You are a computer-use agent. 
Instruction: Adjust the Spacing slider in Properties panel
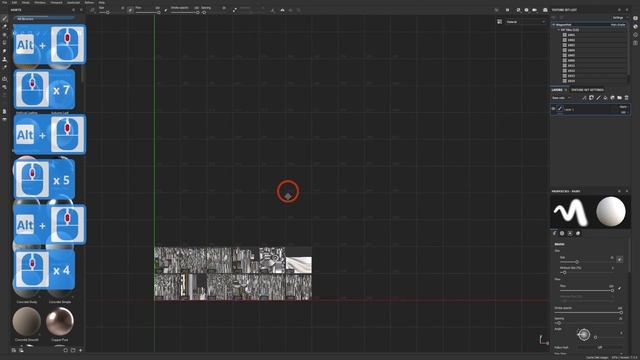point(589,323)
